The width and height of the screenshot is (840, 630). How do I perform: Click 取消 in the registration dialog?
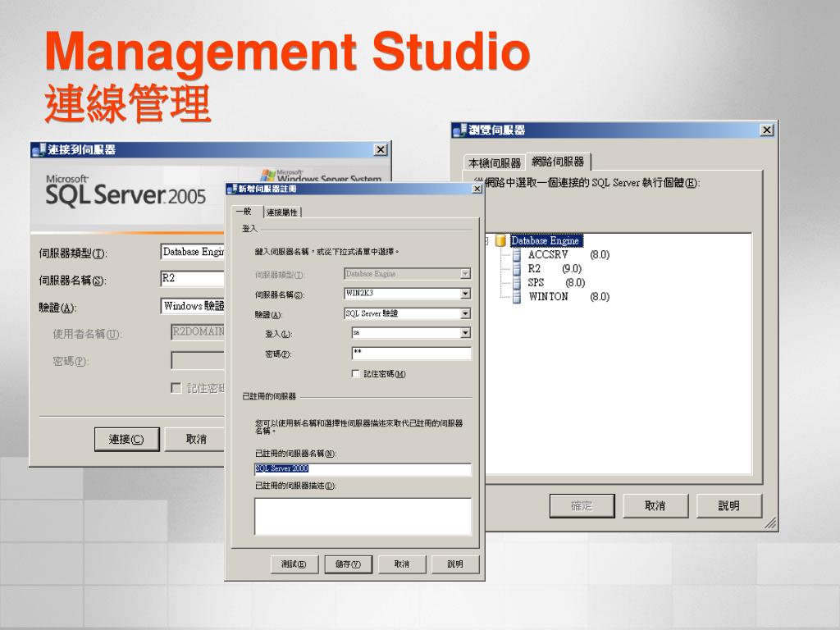[x=402, y=564]
